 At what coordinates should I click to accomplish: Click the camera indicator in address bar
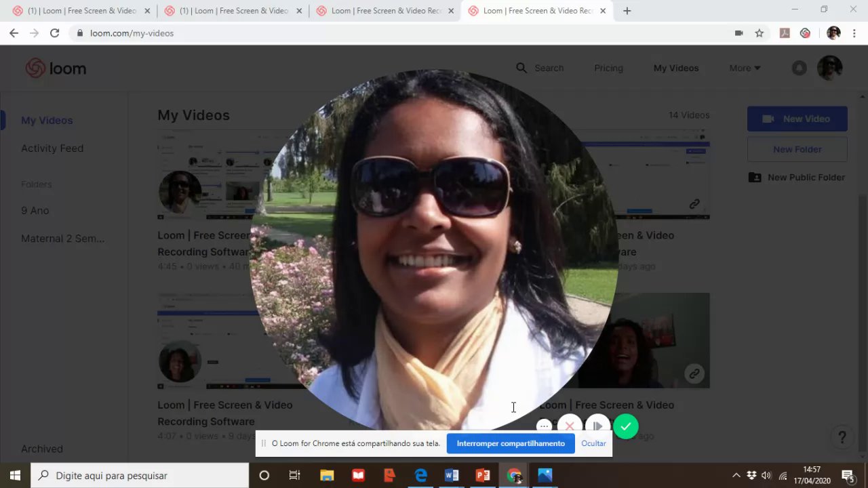739,33
